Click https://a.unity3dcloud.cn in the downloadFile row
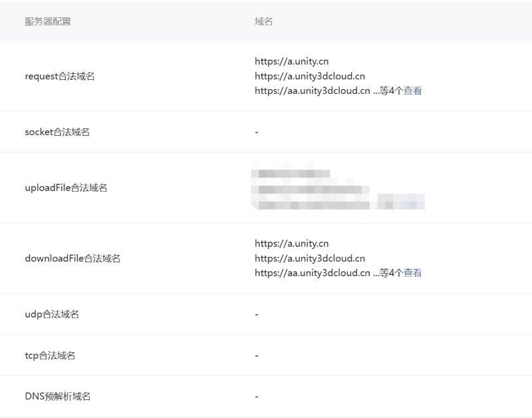 [x=309, y=258]
